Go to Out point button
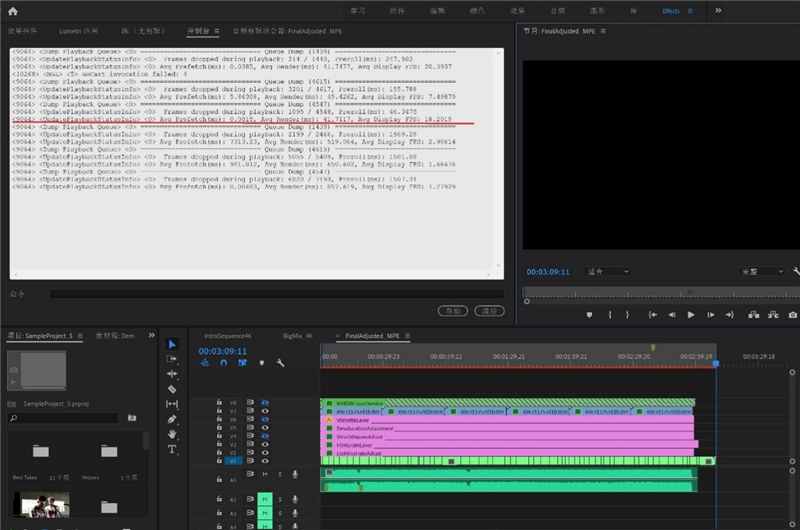This screenshot has width=800, height=530. 730,315
